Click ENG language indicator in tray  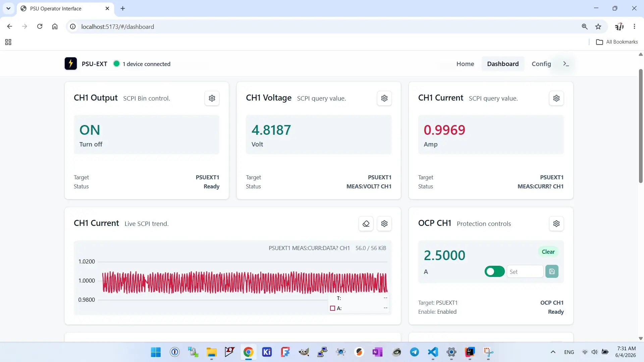coord(569,352)
